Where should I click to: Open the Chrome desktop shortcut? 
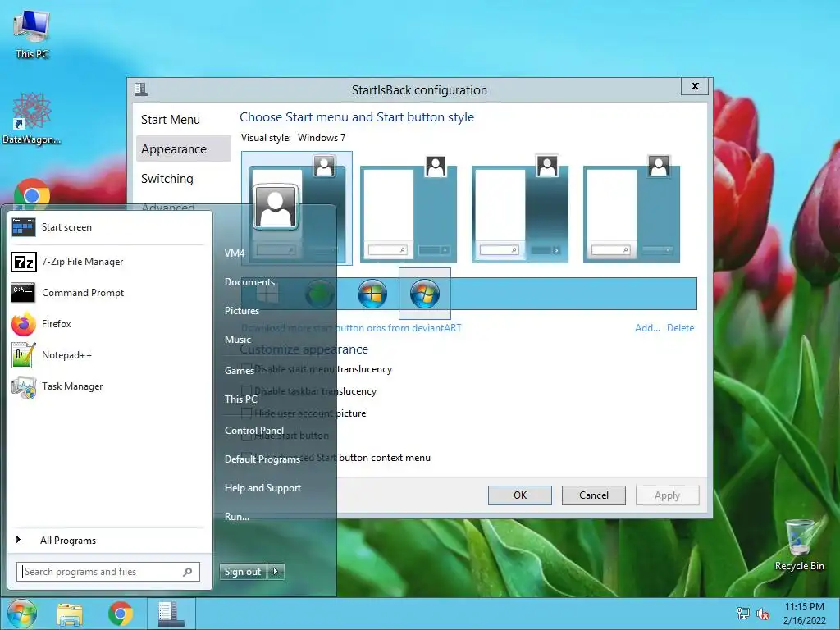tap(32, 194)
